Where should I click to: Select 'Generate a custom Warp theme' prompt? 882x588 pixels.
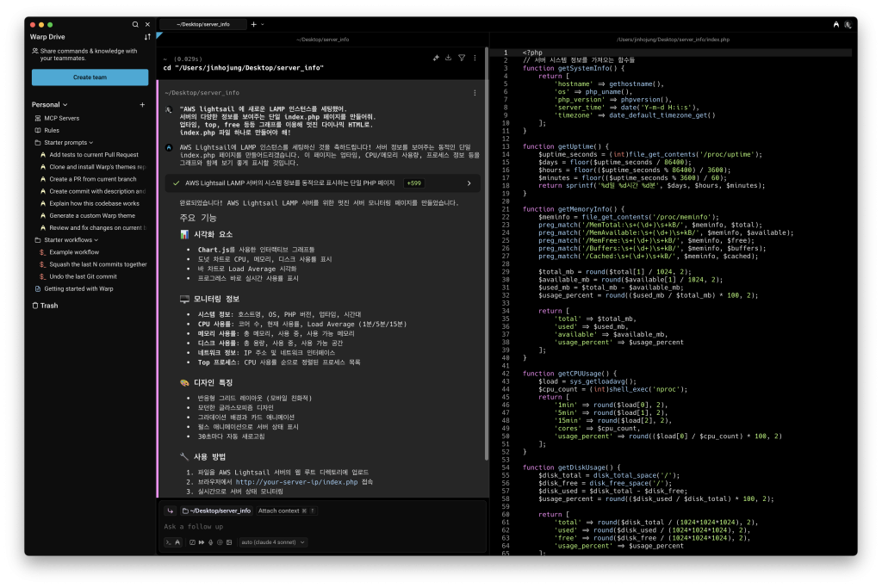[93, 216]
